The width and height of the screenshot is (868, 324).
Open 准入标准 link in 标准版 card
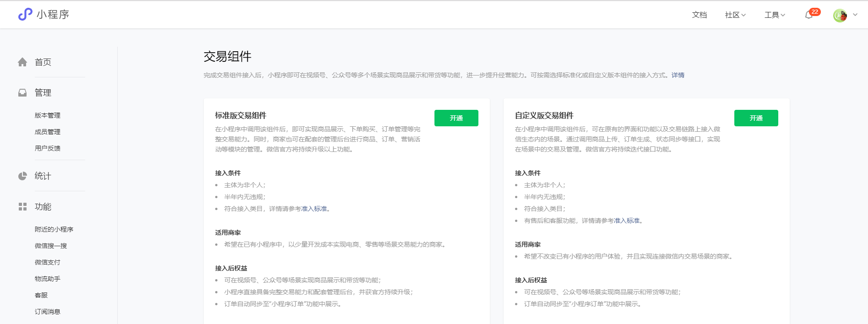click(x=314, y=209)
